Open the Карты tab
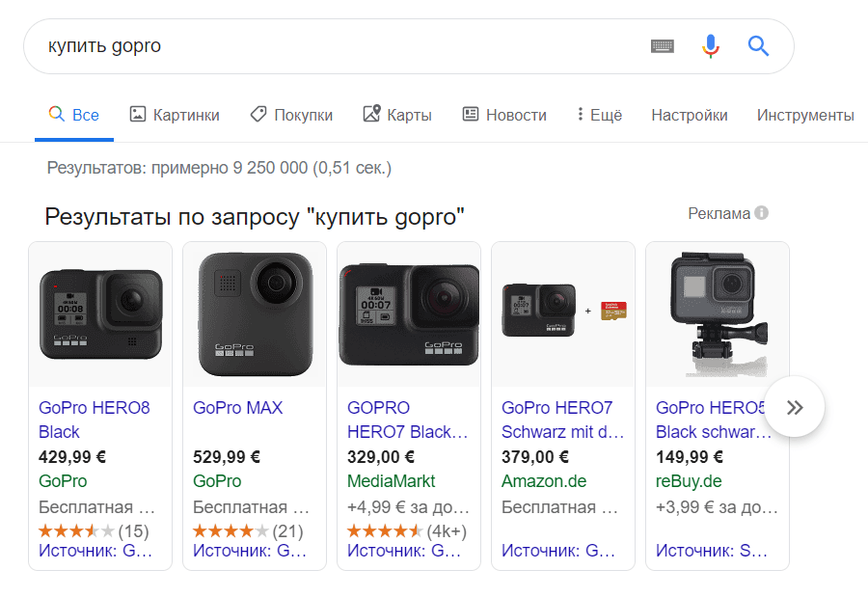The height and width of the screenshot is (597, 868). 397,115
